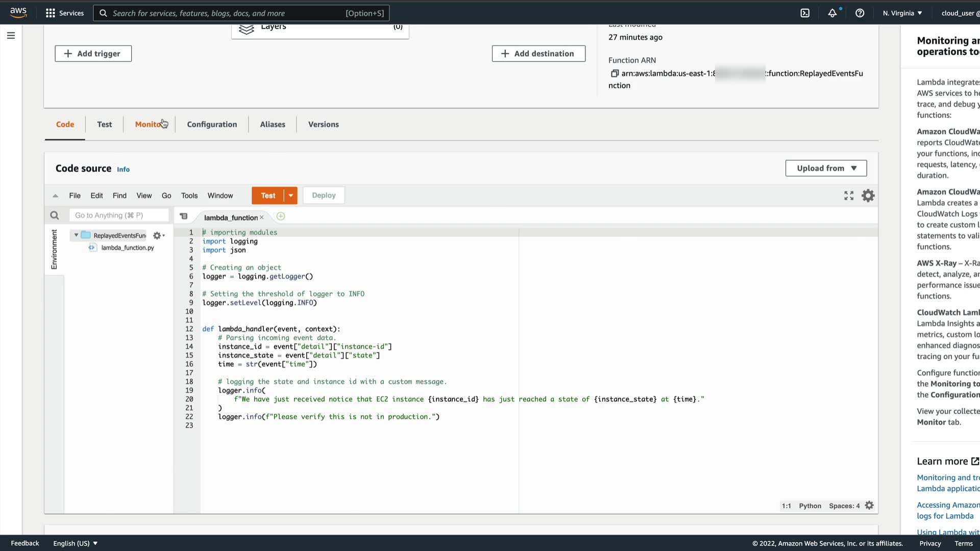The image size is (980, 551).
Task: Copy the Function ARN icon
Action: pyautogui.click(x=615, y=73)
